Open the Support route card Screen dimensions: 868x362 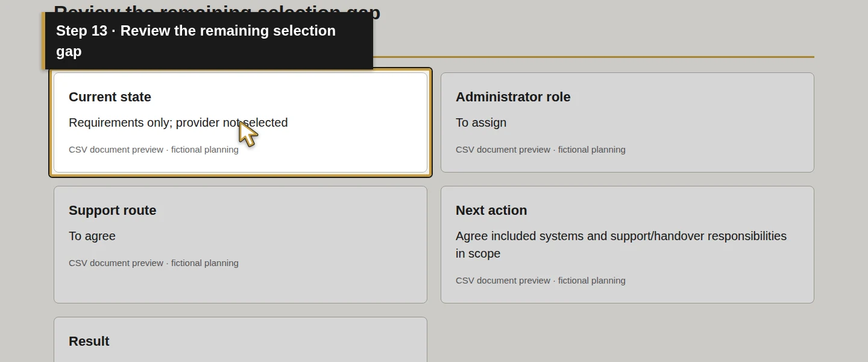click(241, 244)
